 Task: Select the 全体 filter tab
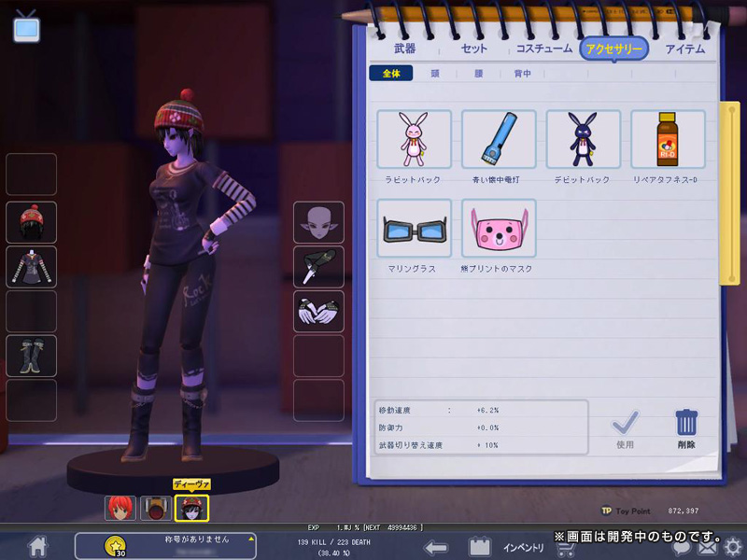(x=391, y=74)
